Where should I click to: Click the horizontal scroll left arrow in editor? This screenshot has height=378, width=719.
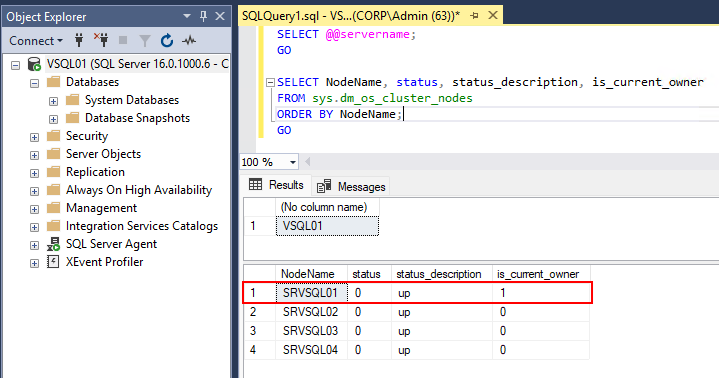click(x=308, y=161)
